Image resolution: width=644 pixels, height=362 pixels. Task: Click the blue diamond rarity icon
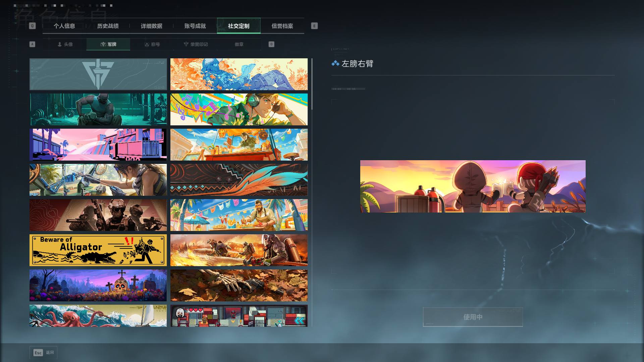[x=335, y=63]
